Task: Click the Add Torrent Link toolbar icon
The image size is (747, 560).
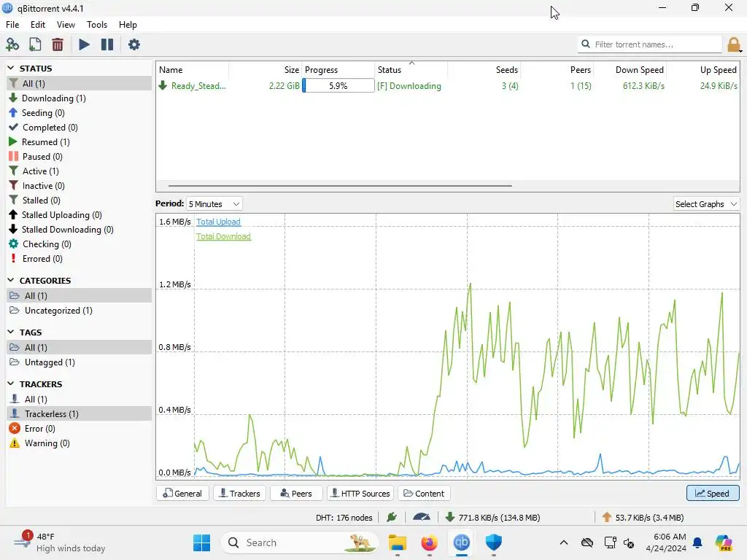Action: (12, 44)
